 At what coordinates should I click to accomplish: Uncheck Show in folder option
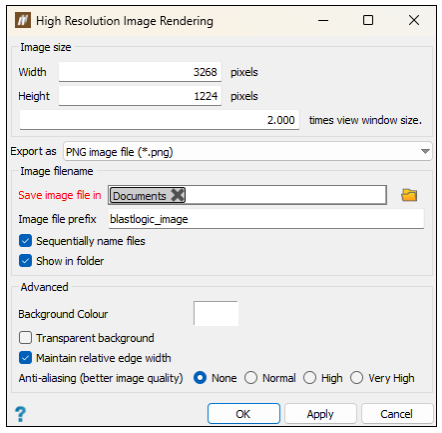click(25, 261)
